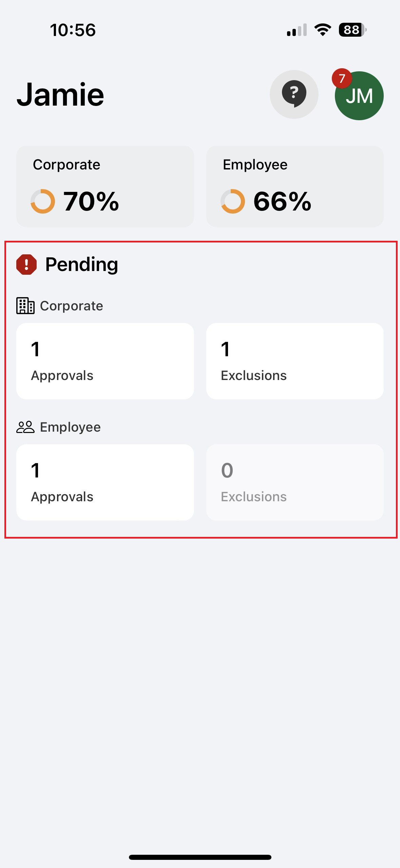Tap the battery indicator in status bar
400x868 pixels.
pyautogui.click(x=352, y=30)
